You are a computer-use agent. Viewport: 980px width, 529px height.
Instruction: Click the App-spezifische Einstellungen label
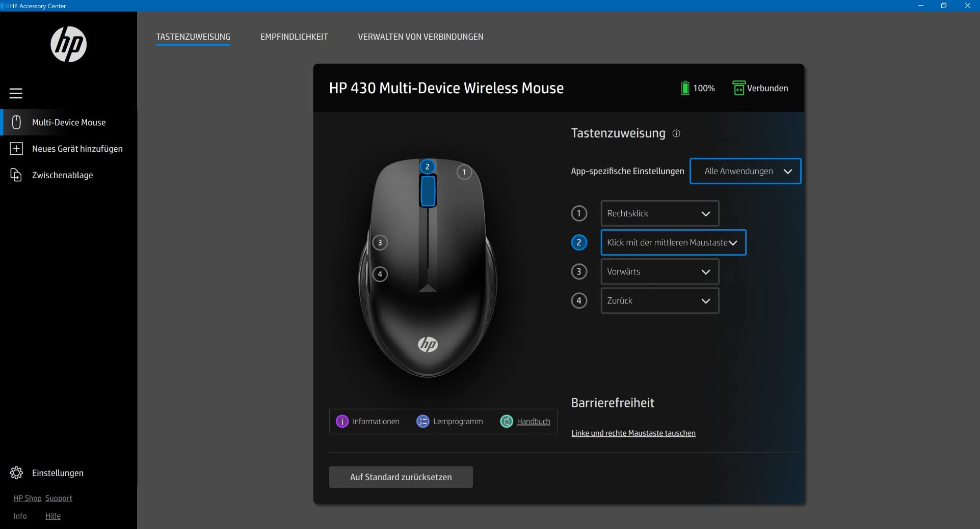(x=627, y=171)
